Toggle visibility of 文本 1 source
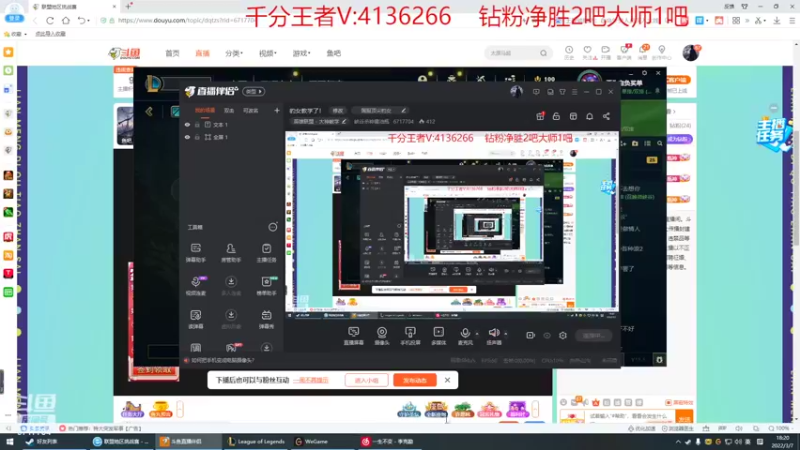The width and height of the screenshot is (800, 450). click(187, 124)
